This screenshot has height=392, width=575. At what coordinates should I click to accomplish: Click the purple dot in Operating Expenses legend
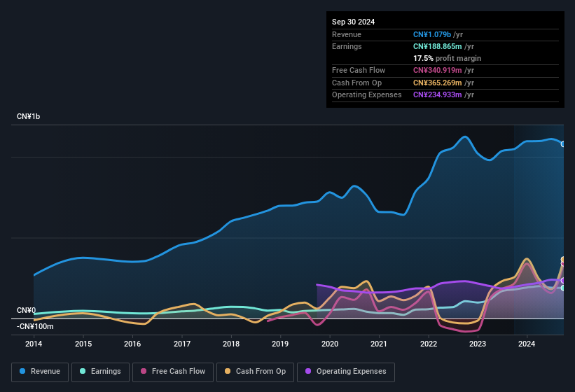click(308, 371)
